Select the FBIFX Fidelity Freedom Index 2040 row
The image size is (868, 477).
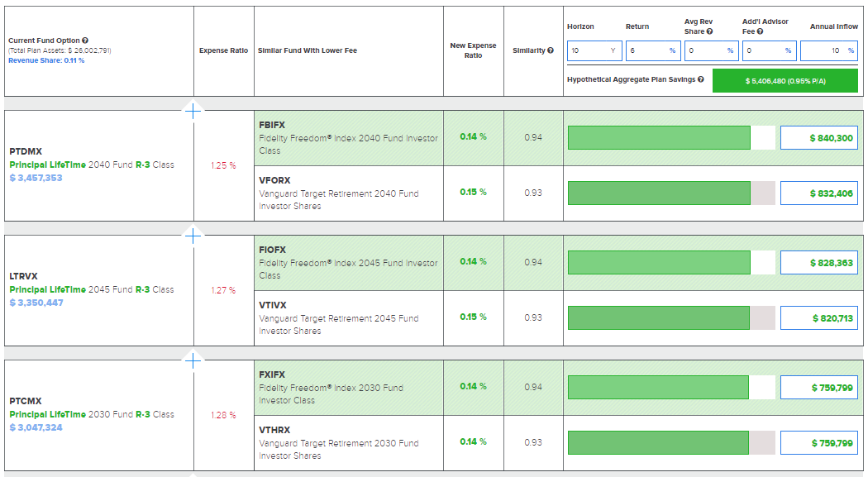point(348,138)
